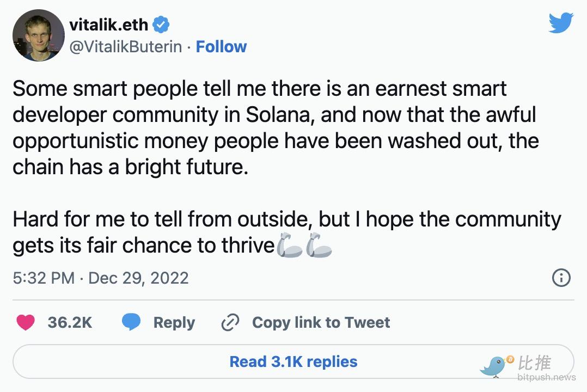Screen dimensions: 587x392
Task: Click the bitpush.news watermark text
Action: coord(546,377)
